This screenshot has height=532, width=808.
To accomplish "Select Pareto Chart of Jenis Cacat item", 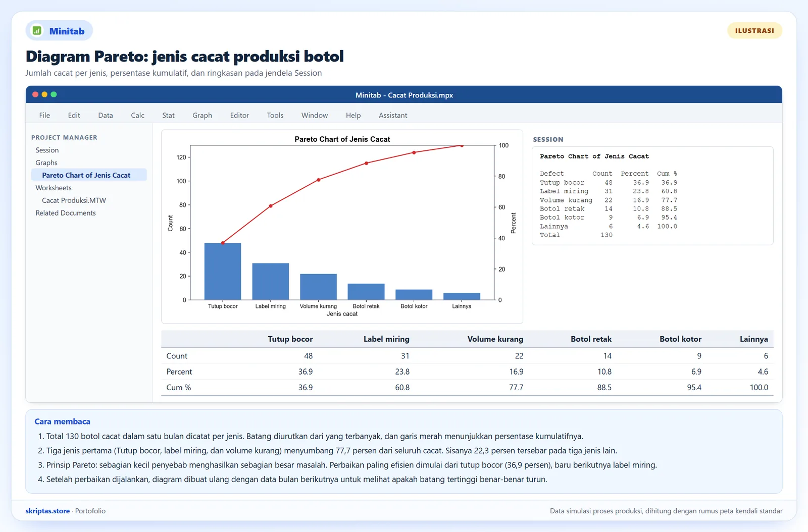I will click(89, 175).
